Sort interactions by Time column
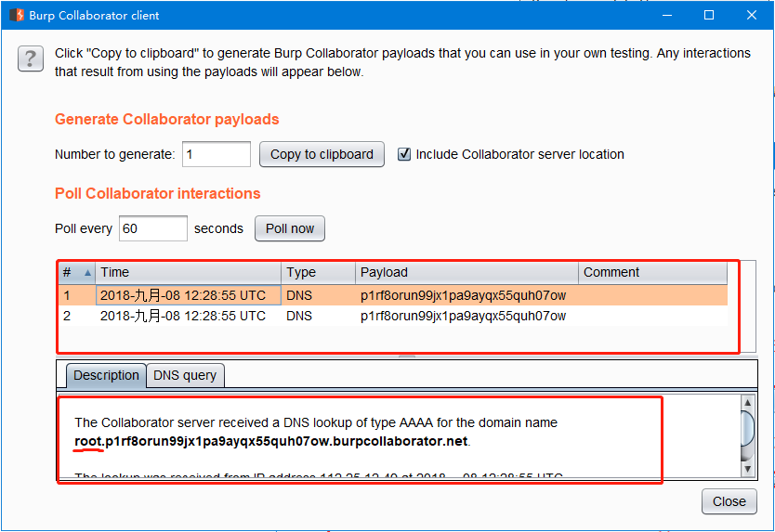The width and height of the screenshot is (775, 532). click(x=188, y=272)
